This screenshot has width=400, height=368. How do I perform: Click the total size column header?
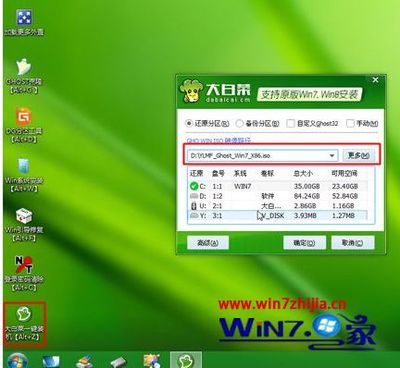303,173
